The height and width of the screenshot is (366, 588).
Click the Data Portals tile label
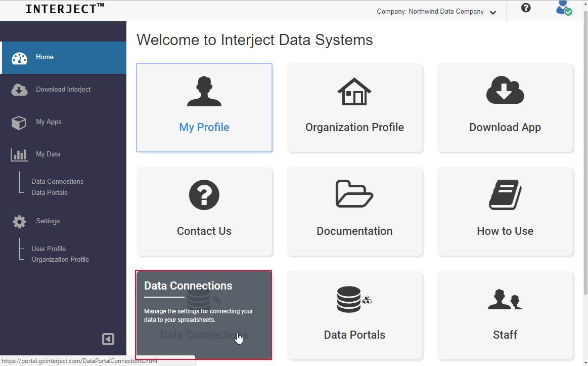(x=354, y=335)
